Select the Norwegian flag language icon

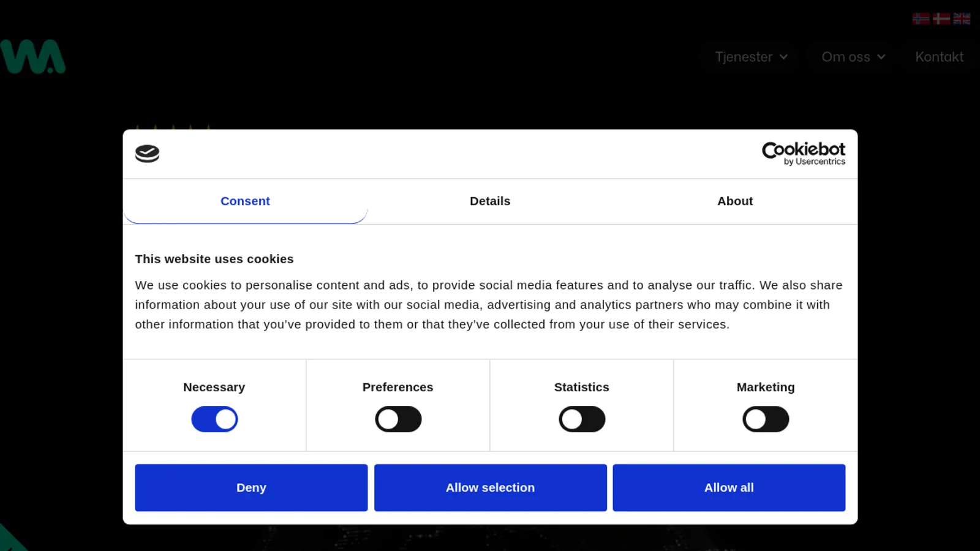click(921, 18)
